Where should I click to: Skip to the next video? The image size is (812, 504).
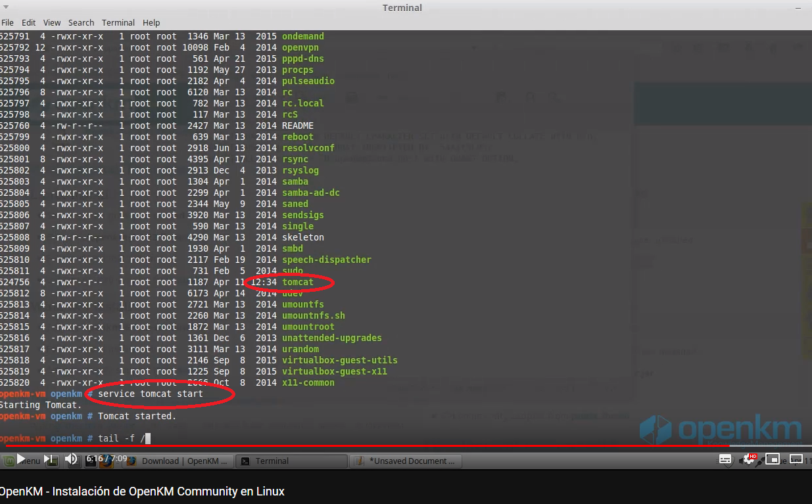click(48, 459)
